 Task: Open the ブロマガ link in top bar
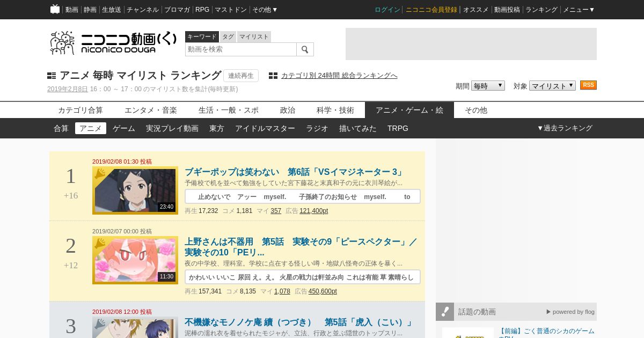177,10
